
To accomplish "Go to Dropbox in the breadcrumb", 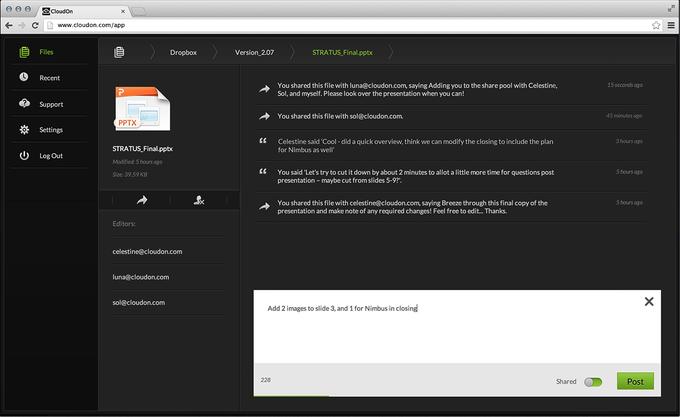I will pos(183,52).
